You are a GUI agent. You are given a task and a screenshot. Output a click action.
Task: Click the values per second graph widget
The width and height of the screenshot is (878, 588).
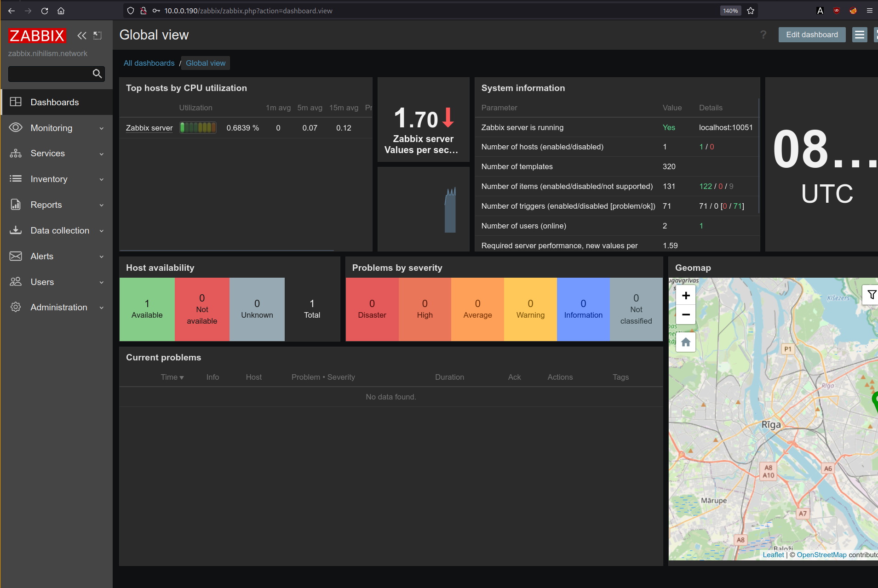(423, 209)
